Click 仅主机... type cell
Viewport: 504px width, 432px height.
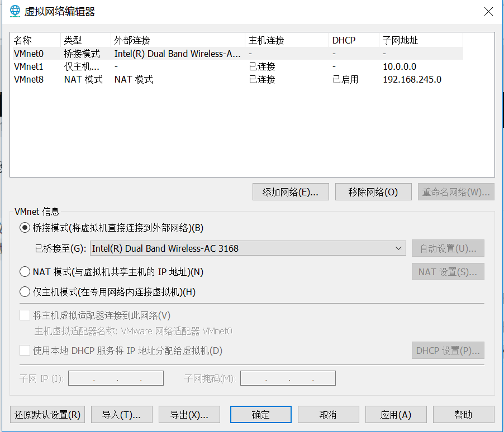(x=82, y=66)
